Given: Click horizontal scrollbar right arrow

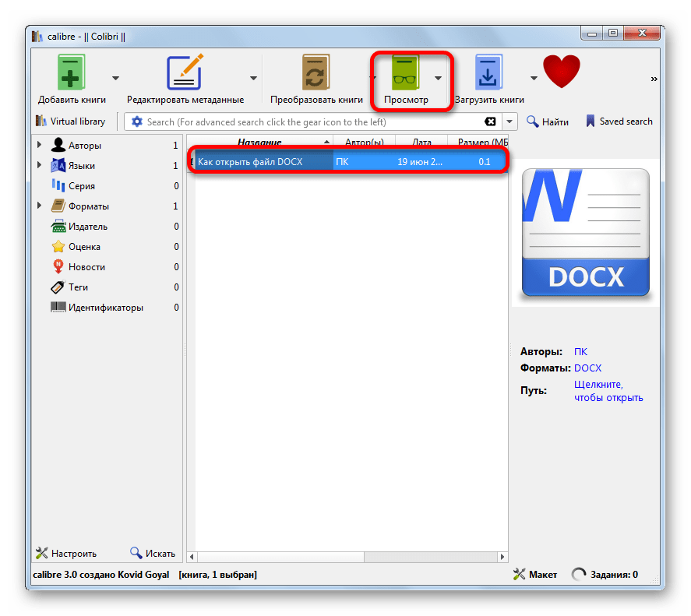Looking at the screenshot, I should [502, 557].
